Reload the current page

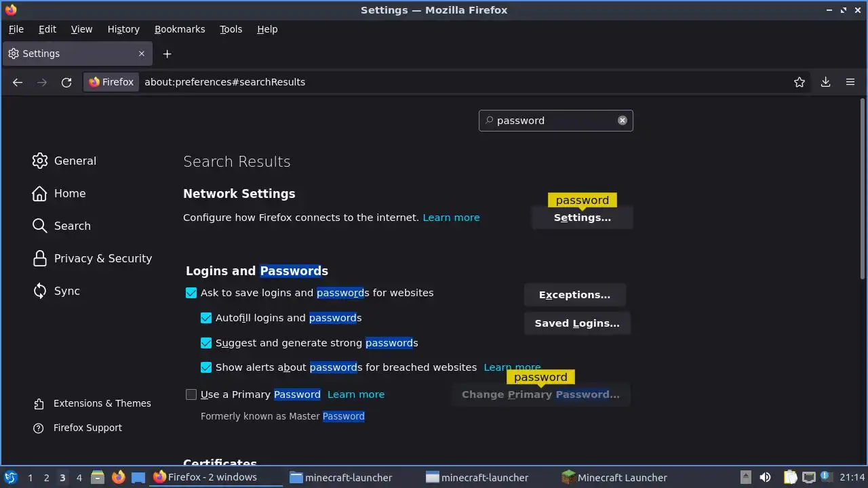tap(66, 82)
